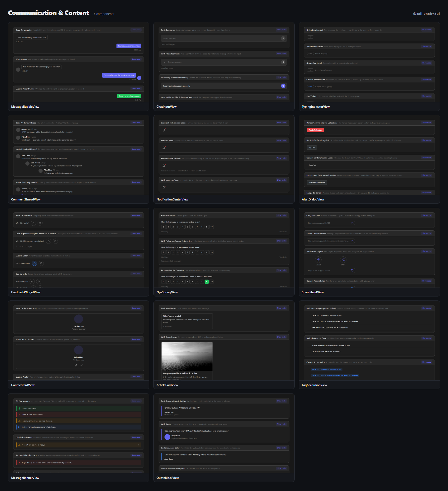Click thumbs up in the Basic Thumbs Vote example
448x491 pixels.
point(33,223)
